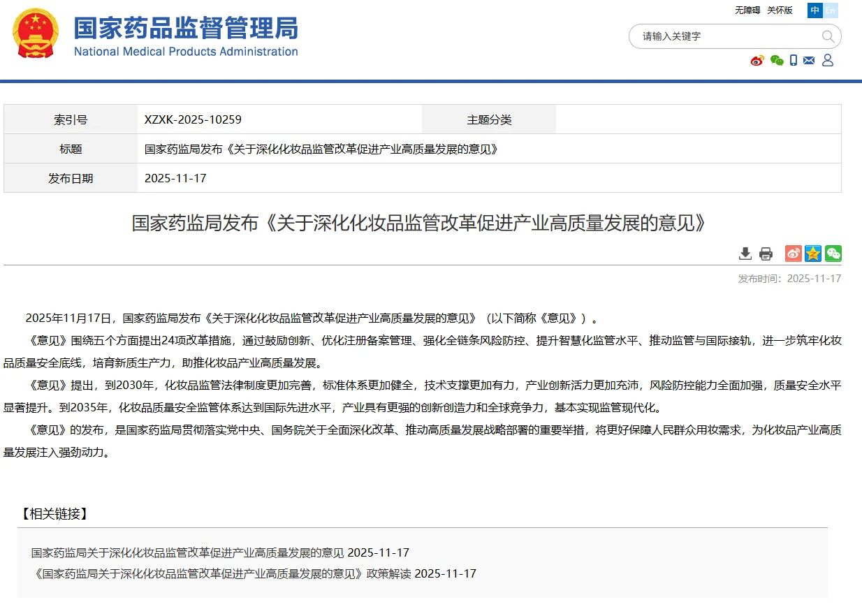Open the user account icon

(x=828, y=61)
